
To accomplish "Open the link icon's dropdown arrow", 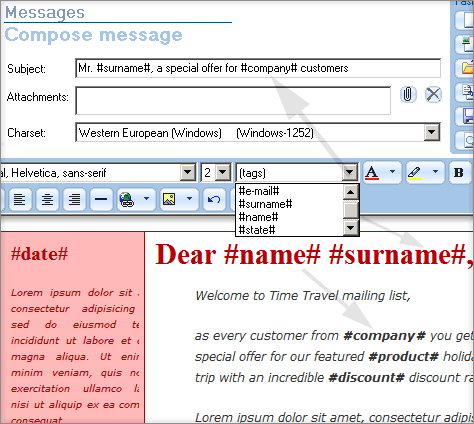I will [146, 199].
